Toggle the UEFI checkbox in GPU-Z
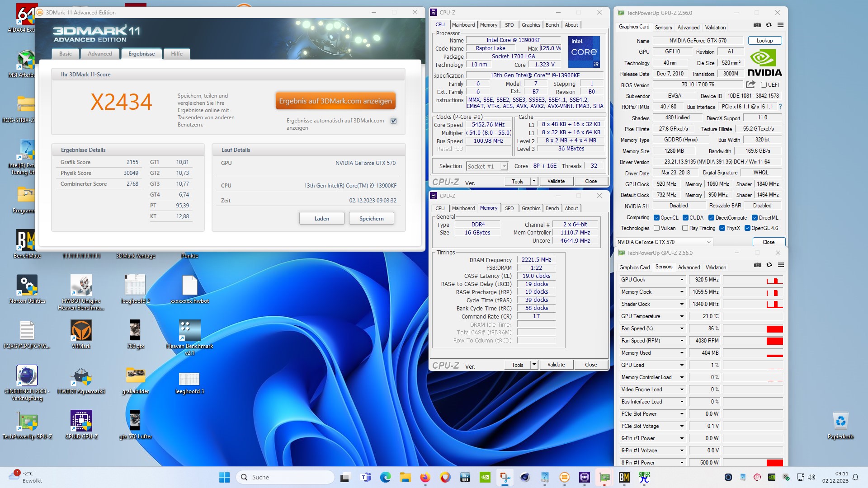868x488 pixels. (764, 85)
